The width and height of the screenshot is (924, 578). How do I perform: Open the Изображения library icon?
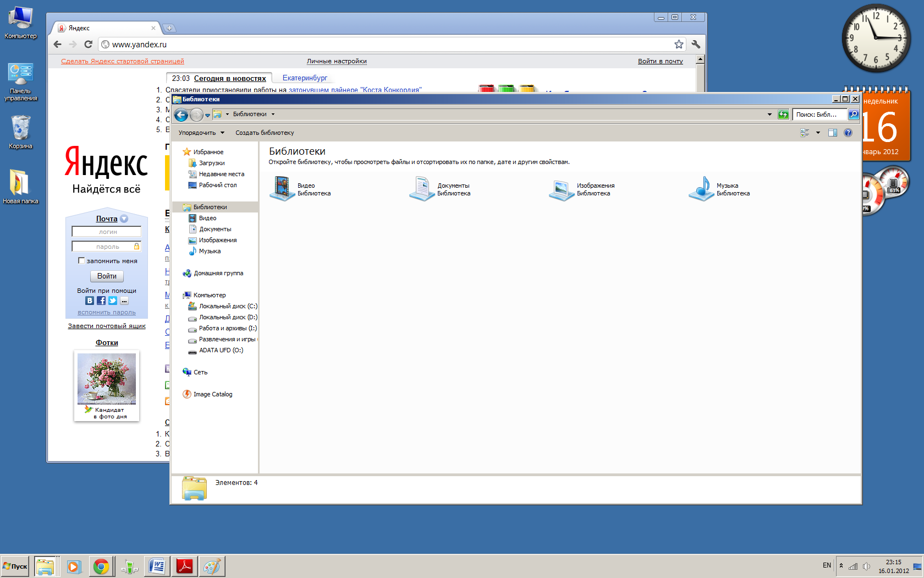click(x=562, y=189)
